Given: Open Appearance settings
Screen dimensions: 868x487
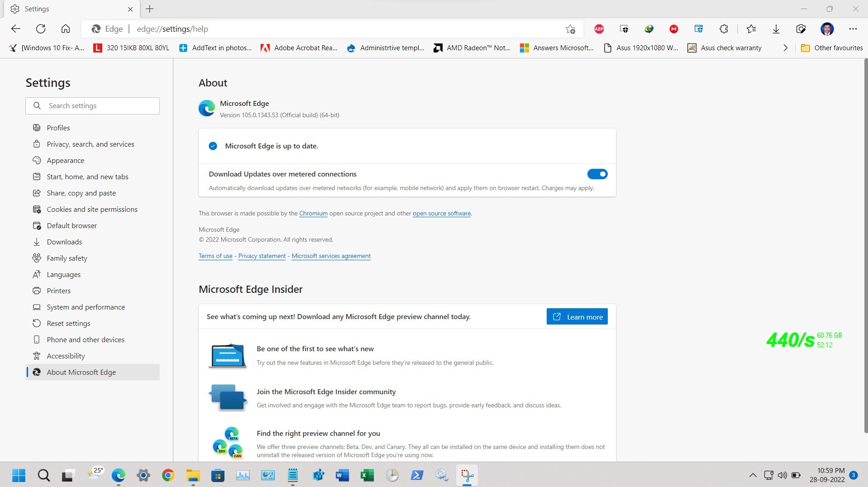Looking at the screenshot, I should click(93, 160).
